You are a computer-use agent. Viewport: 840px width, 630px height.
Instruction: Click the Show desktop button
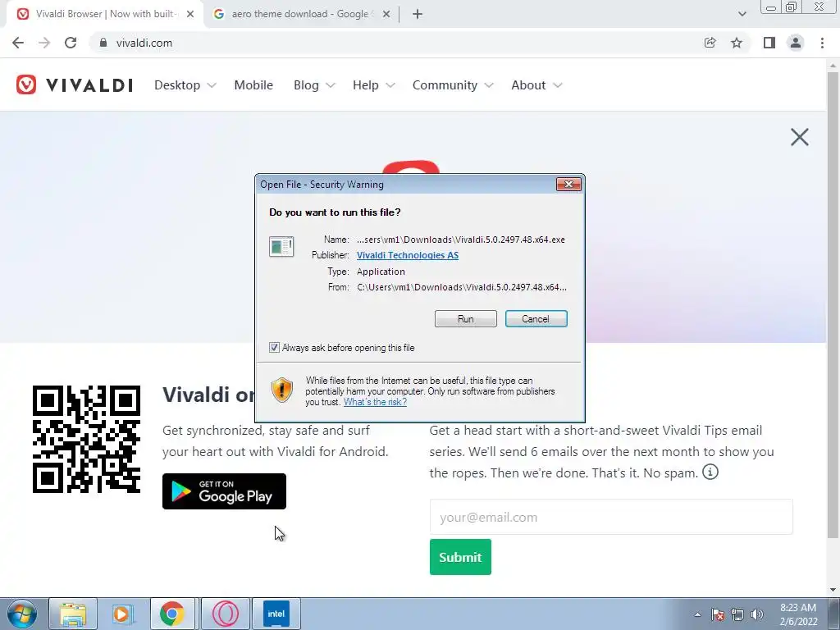point(834,614)
